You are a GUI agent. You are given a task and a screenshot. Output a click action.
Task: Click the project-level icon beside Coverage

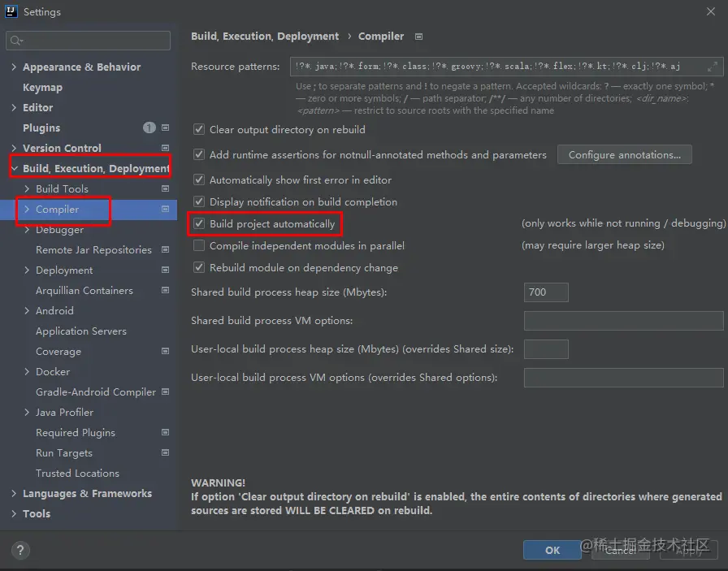coord(165,352)
